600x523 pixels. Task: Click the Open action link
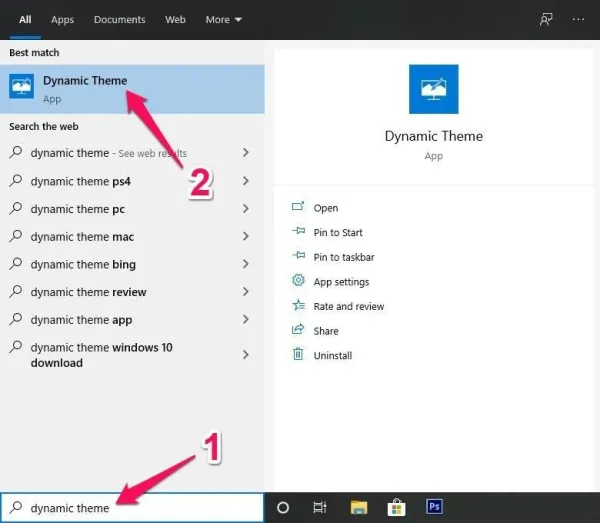[x=326, y=208]
